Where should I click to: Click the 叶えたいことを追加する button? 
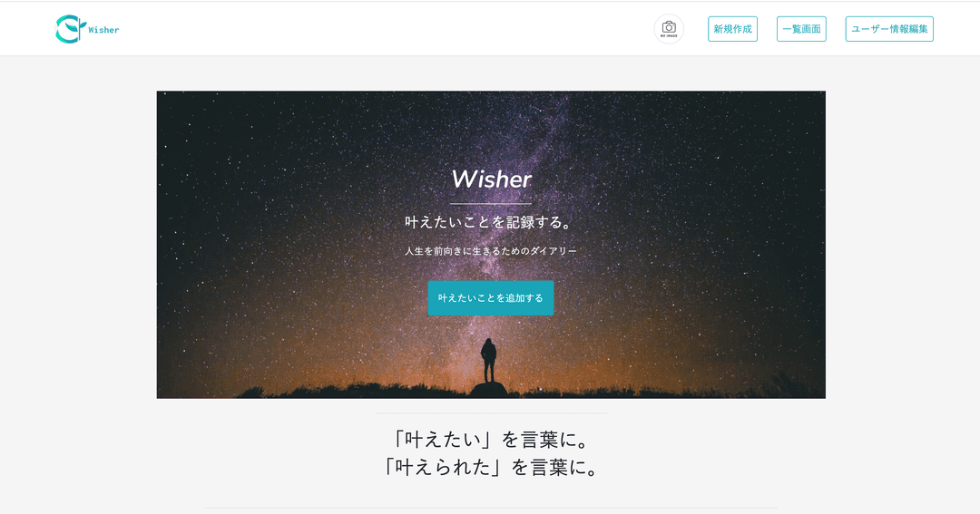[x=491, y=298]
